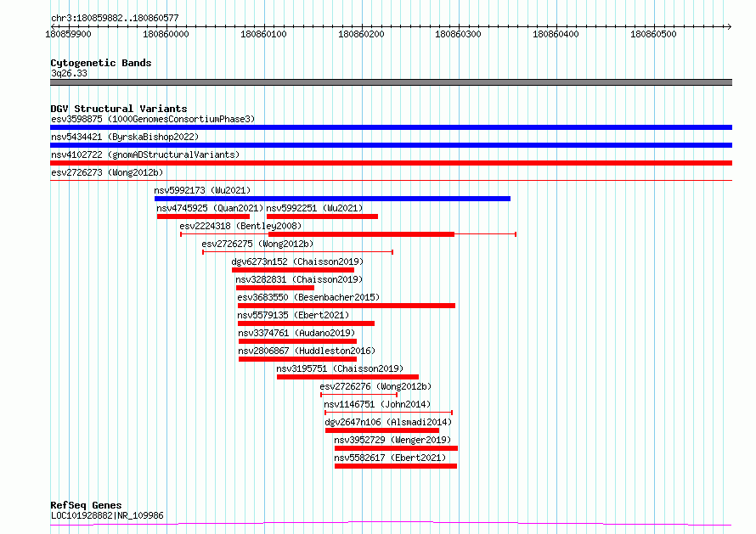This screenshot has height=534, width=756.
Task: Click the dgv2647n106 (Alsmadi2014) label
Action: [388, 422]
